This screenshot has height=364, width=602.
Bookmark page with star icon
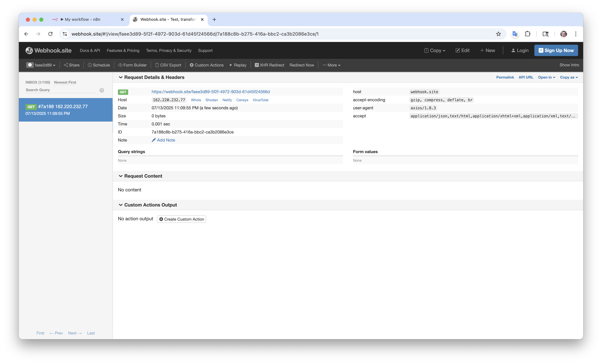click(x=498, y=34)
